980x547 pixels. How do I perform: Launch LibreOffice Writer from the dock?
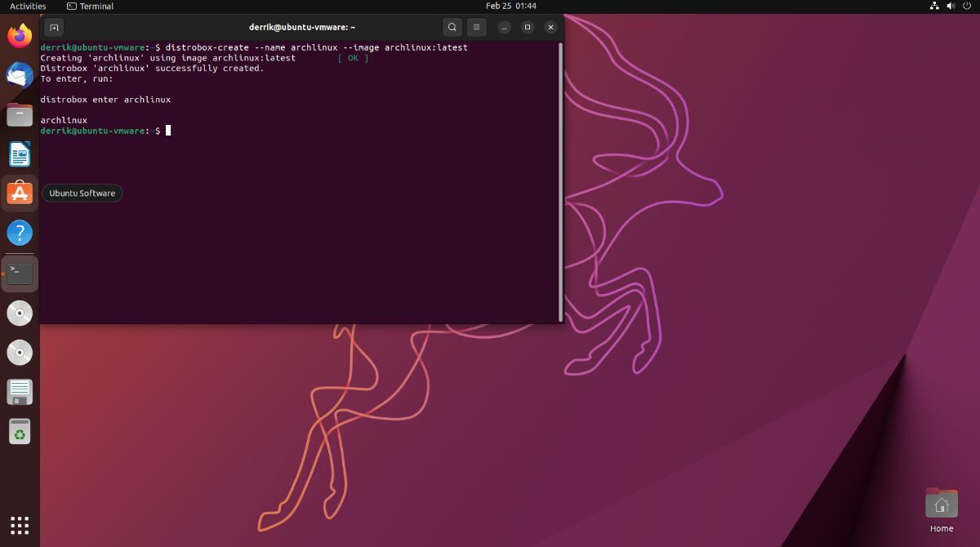[20, 154]
